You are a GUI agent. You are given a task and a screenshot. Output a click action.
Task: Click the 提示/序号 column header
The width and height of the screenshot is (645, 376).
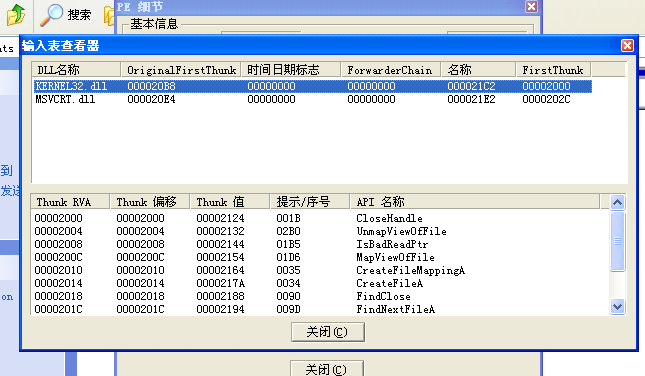coord(310,202)
